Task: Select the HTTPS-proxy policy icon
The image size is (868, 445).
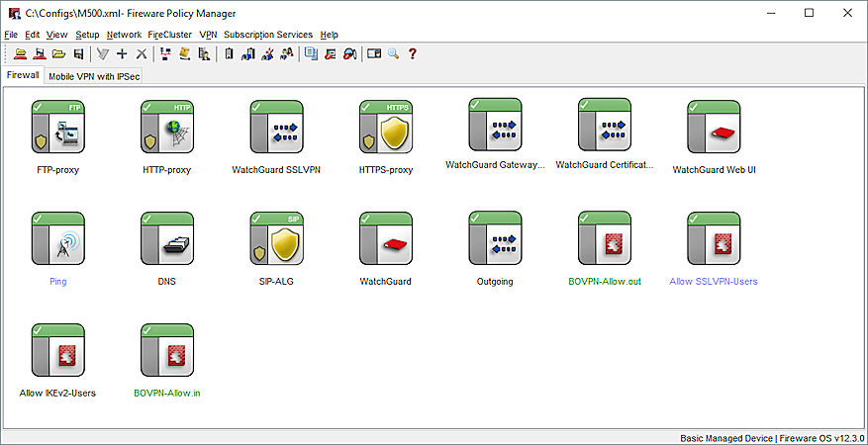Action: pos(385,127)
